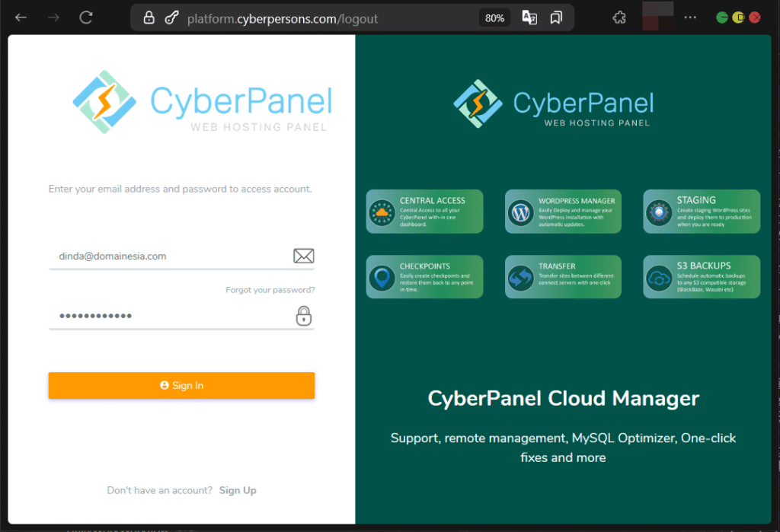Image resolution: width=780 pixels, height=532 pixels.
Task: Open the browser extensions puzzle icon
Action: tap(619, 18)
